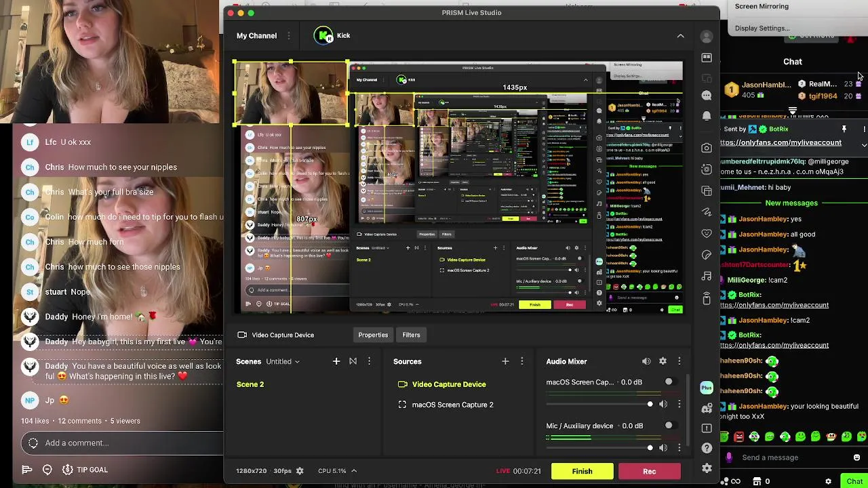Open the draw pen squiggle tool

pos(707,212)
